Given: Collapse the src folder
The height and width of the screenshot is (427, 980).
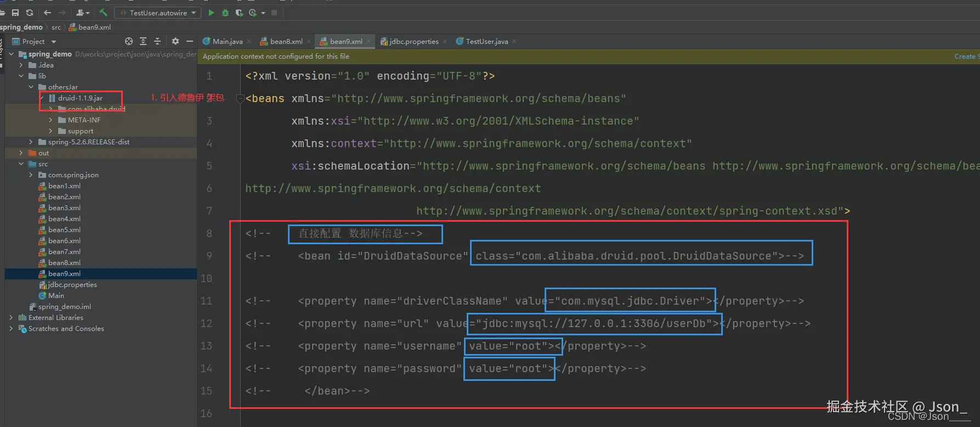Looking at the screenshot, I should coord(21,164).
